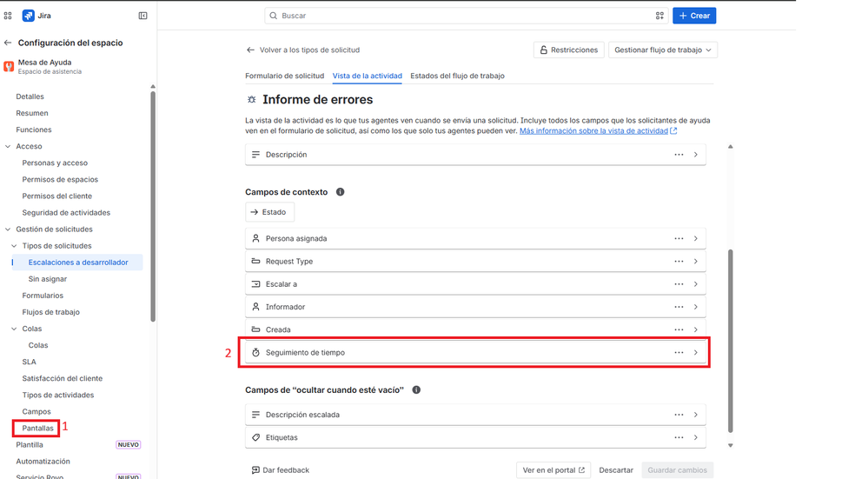Click the person icon in Informador row

tap(255, 307)
